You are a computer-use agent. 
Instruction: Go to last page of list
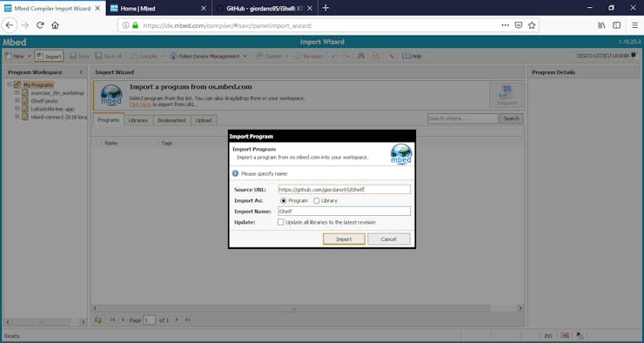point(188,319)
